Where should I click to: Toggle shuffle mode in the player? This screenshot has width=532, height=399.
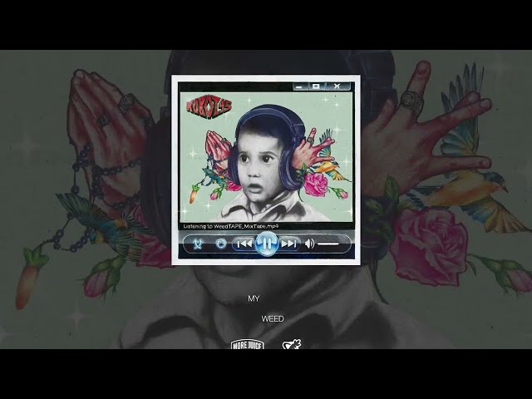(x=198, y=244)
